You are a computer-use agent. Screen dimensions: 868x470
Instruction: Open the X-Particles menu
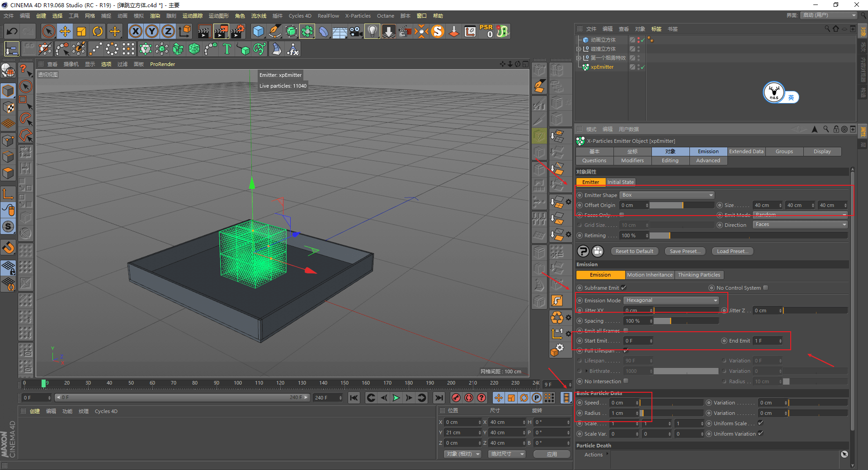coord(358,16)
